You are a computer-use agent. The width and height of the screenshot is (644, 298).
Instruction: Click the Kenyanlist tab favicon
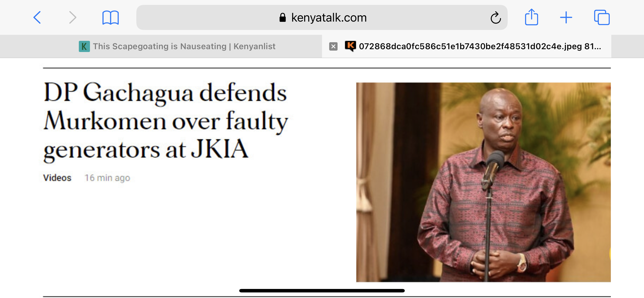coord(84,47)
